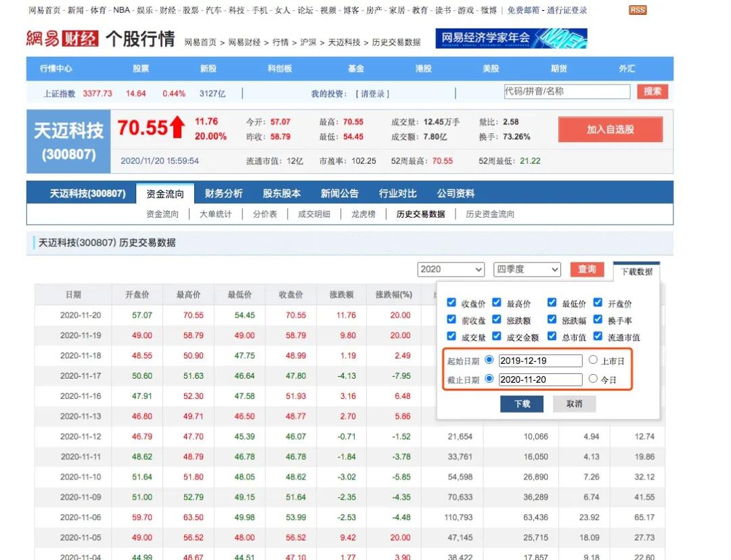Go to 科创板 in the navigation bar
Viewport: 731px width, 560px height.
pos(280,69)
